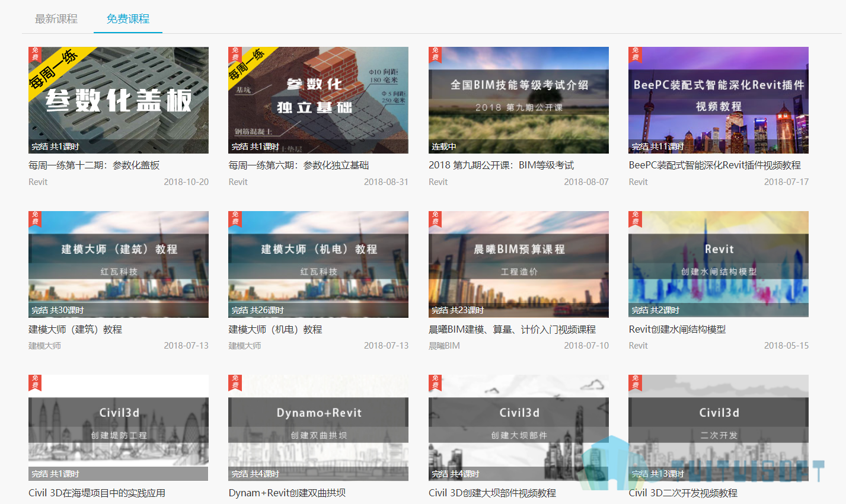This screenshot has width=846, height=504.
Task: Open the 参数化盖板 course thumbnail
Action: point(119,100)
